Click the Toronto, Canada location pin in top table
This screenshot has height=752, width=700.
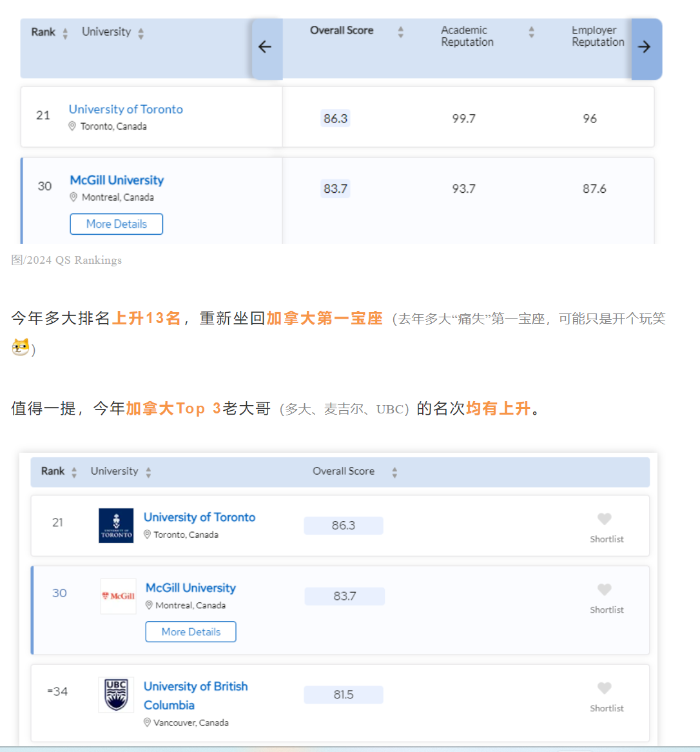72,126
